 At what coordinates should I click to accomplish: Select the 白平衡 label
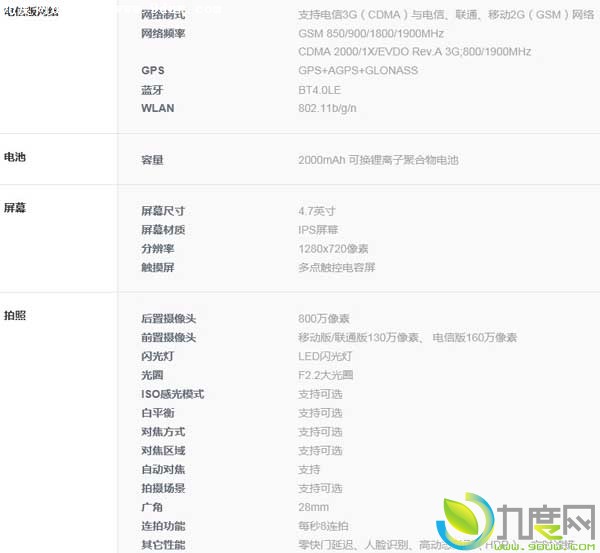(158, 413)
